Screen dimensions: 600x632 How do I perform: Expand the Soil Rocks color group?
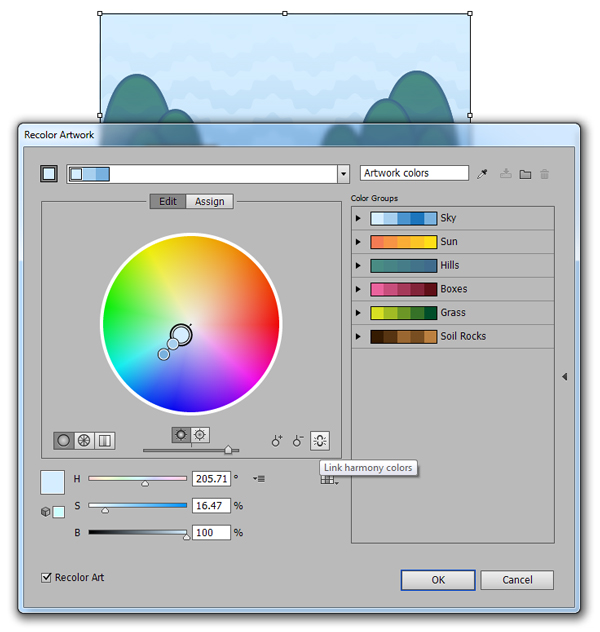358,336
